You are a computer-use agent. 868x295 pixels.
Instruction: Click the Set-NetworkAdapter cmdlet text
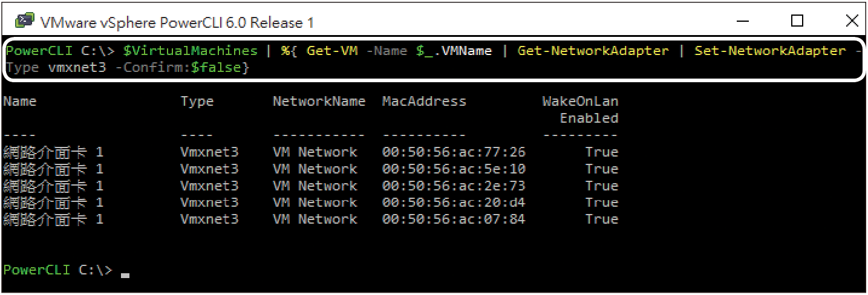click(x=770, y=51)
